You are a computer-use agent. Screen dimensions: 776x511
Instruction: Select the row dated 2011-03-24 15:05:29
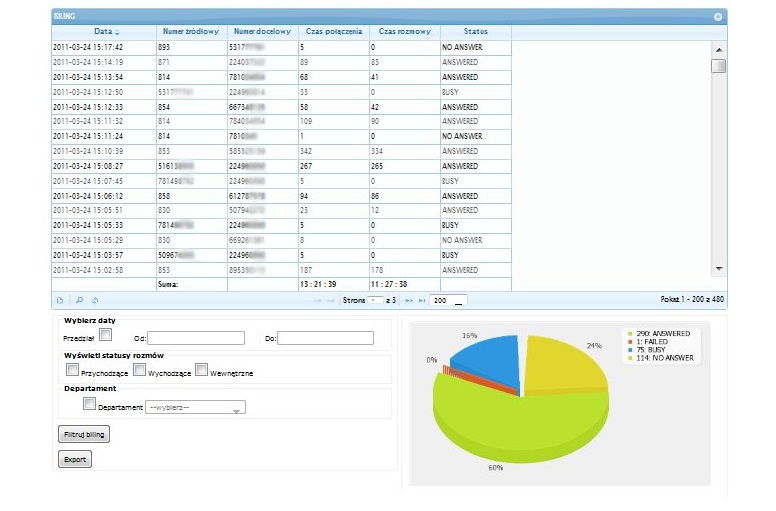tap(281, 240)
